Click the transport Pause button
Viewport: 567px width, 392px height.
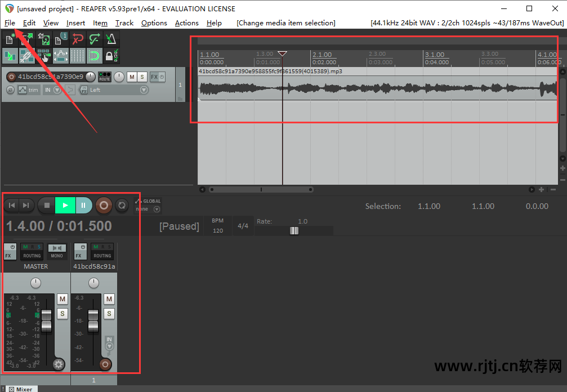click(x=83, y=206)
